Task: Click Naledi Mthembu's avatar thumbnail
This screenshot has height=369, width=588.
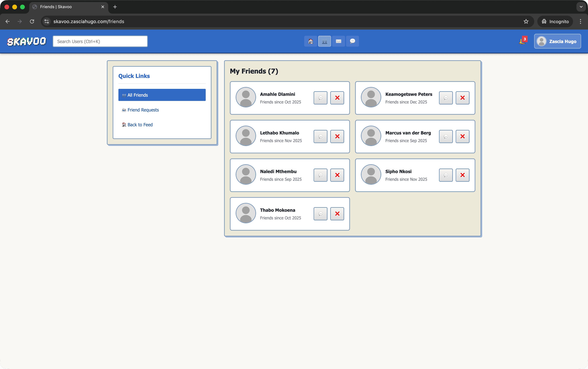Action: [246, 174]
